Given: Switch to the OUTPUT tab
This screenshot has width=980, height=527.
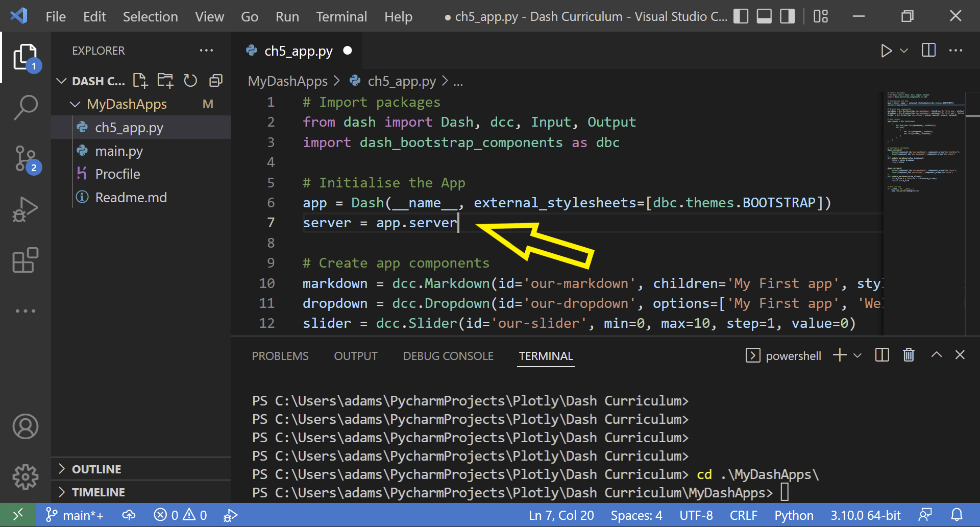Looking at the screenshot, I should (356, 356).
